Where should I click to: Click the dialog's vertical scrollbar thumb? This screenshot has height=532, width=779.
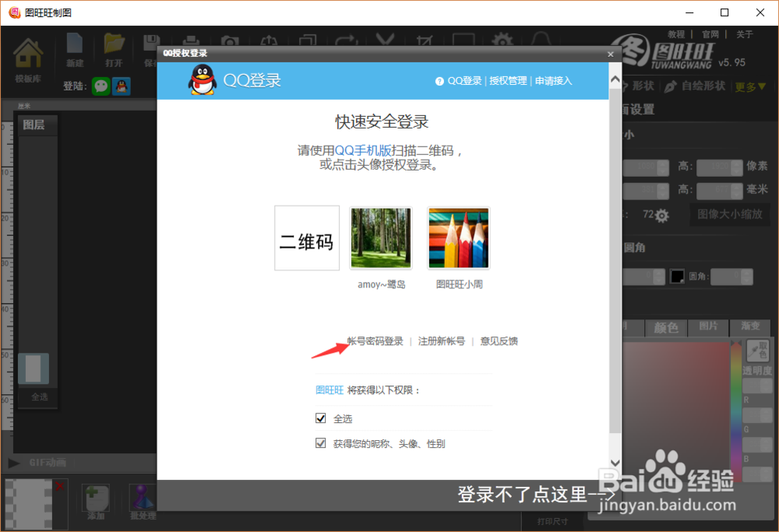tap(615, 261)
